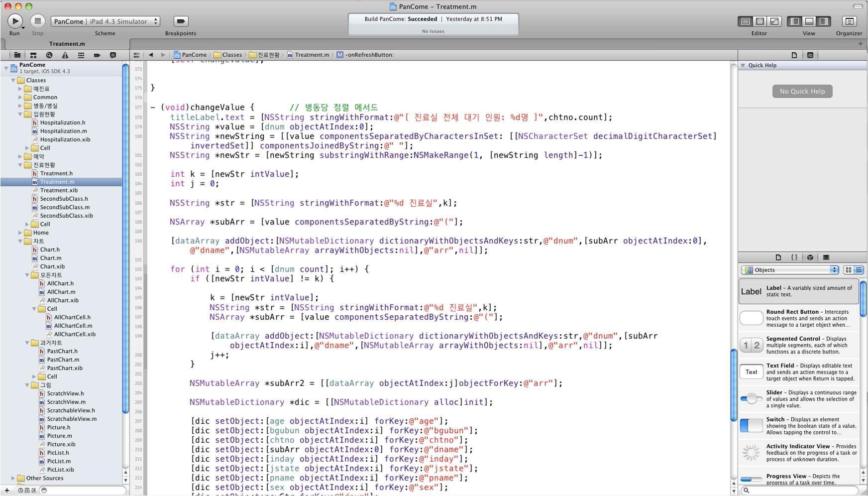The image size is (868, 496).
Task: Switch library to icon grid view
Action: [848, 270]
